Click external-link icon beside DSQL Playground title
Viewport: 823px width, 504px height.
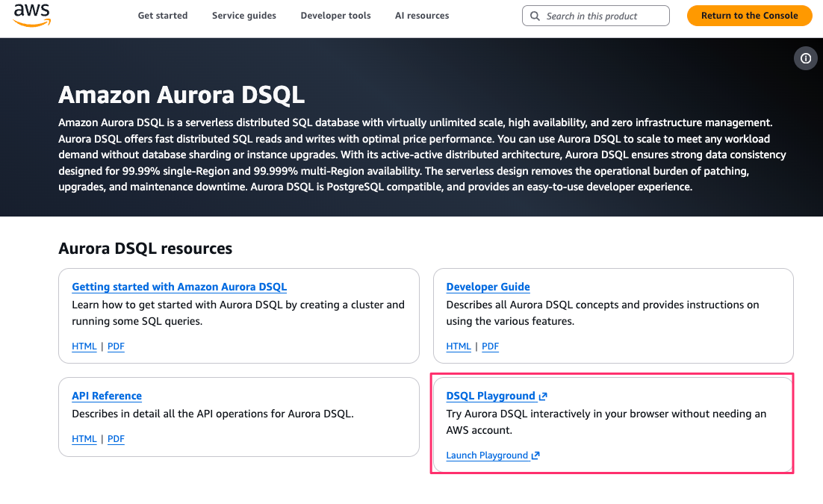click(x=543, y=396)
